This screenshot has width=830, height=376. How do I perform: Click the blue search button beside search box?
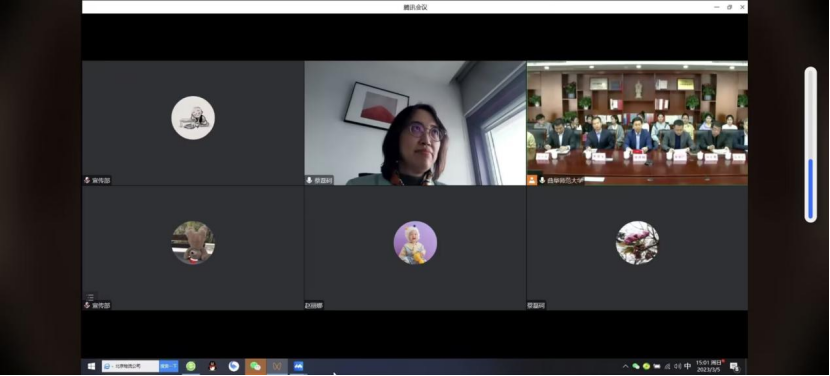point(169,366)
